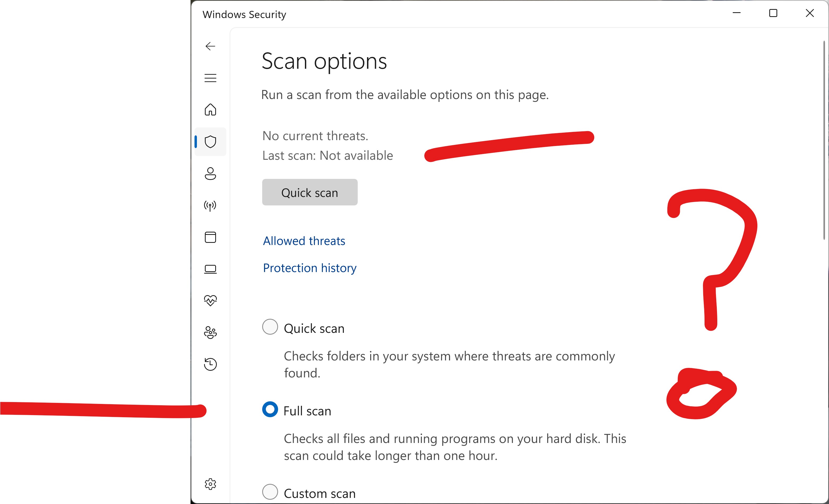Open Virus & threat protection shield icon
Image resolution: width=829 pixels, height=504 pixels.
point(210,142)
